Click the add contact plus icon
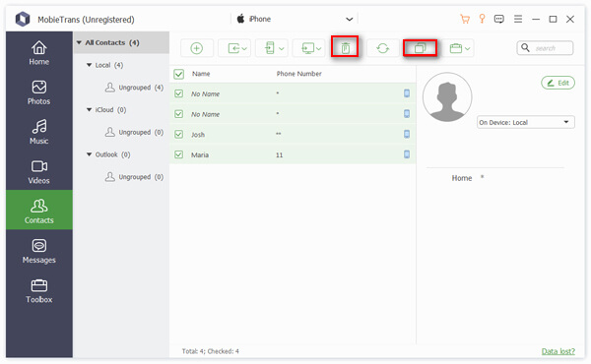Image resolution: width=591 pixels, height=364 pixels. click(x=196, y=48)
